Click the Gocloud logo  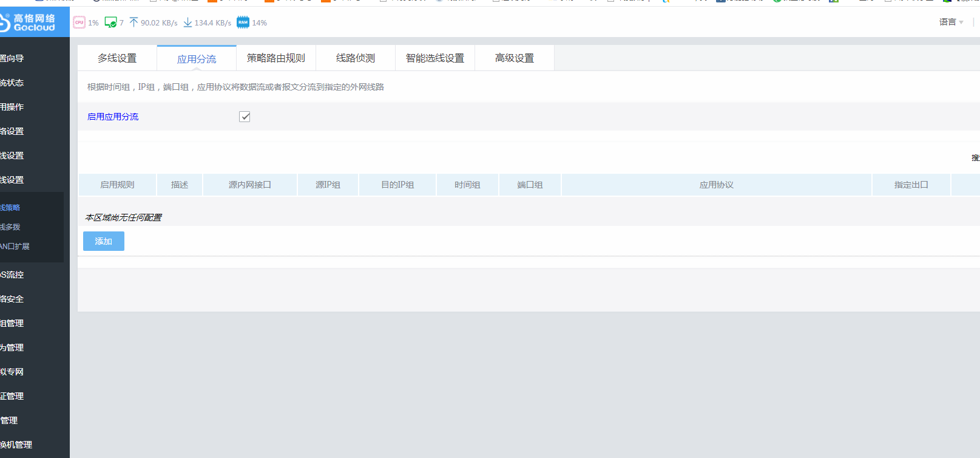coord(30,22)
